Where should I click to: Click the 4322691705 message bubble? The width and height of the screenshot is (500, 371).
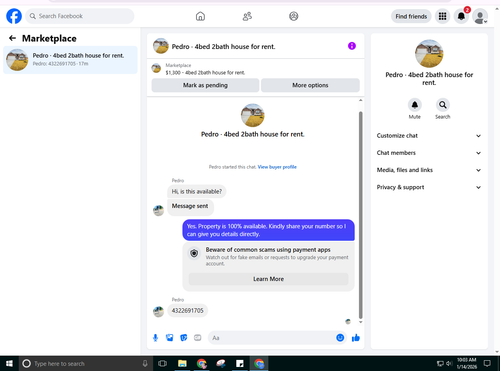188,311
